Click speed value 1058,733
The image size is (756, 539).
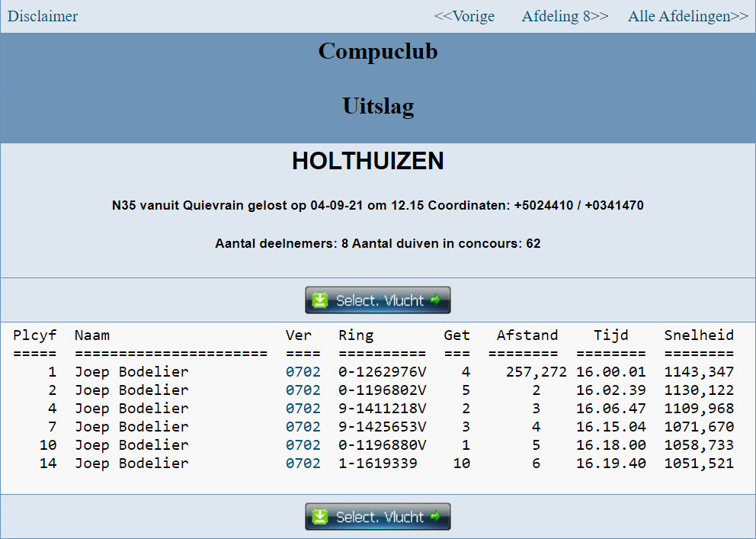(x=699, y=445)
